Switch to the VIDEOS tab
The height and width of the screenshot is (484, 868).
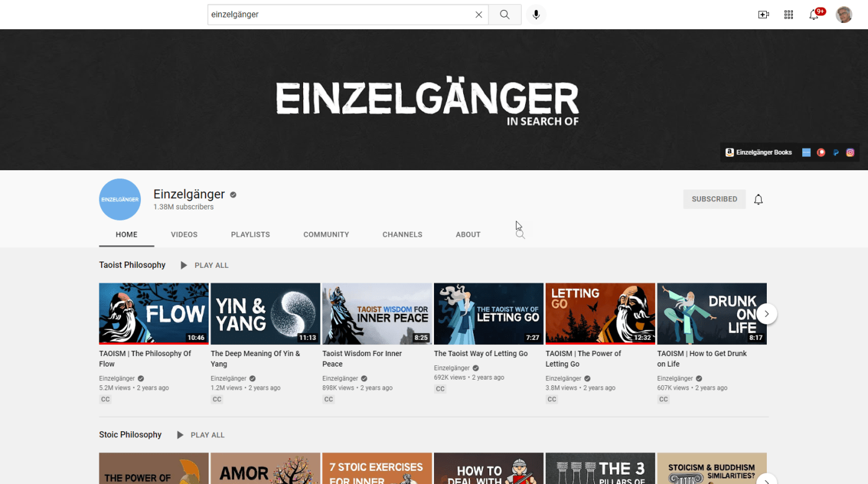[x=184, y=235]
